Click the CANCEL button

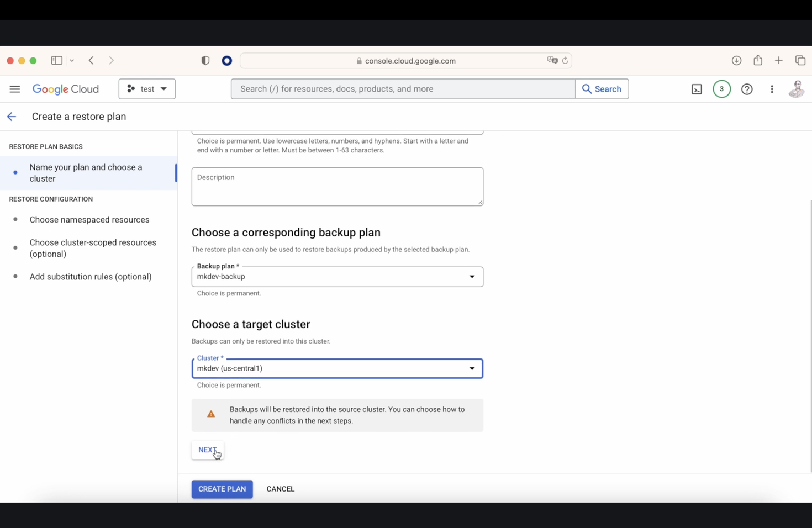281,489
